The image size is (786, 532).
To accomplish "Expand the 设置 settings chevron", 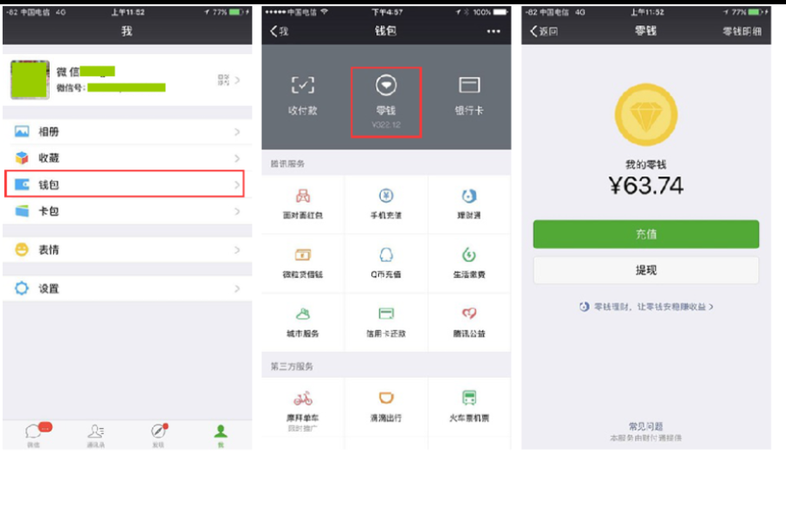I will coord(237,289).
